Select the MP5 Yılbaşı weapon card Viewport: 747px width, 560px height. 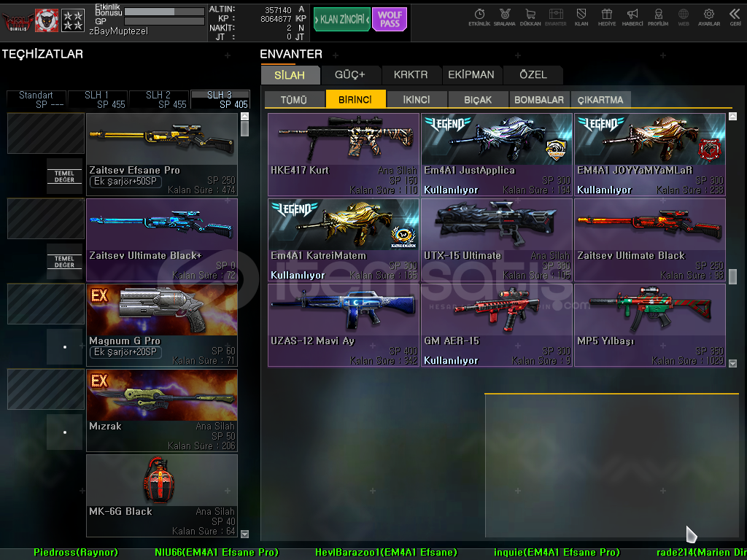pyautogui.click(x=650, y=325)
